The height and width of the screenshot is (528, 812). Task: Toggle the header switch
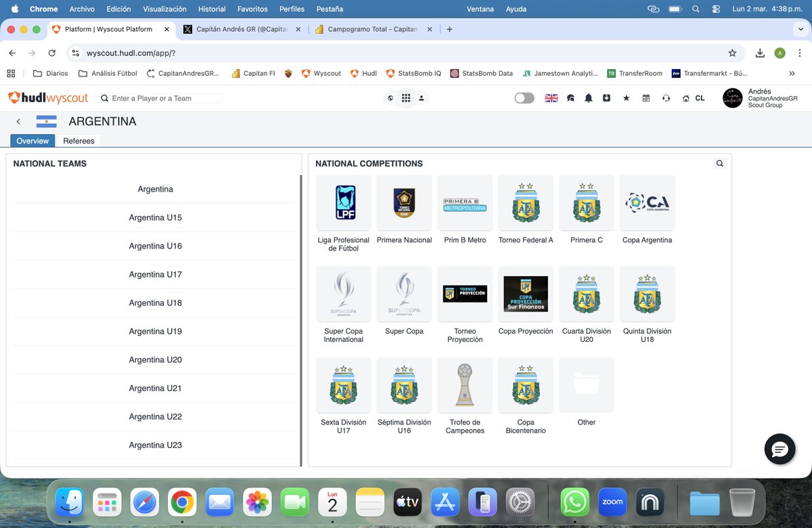click(524, 98)
